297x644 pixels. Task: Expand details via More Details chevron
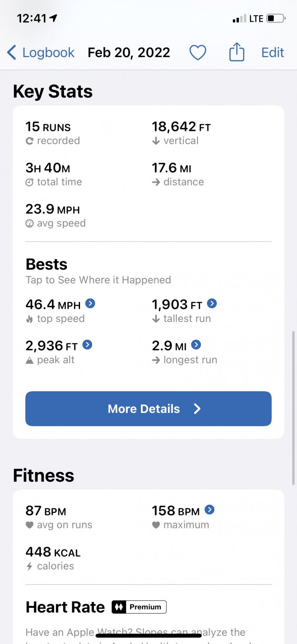point(197,409)
